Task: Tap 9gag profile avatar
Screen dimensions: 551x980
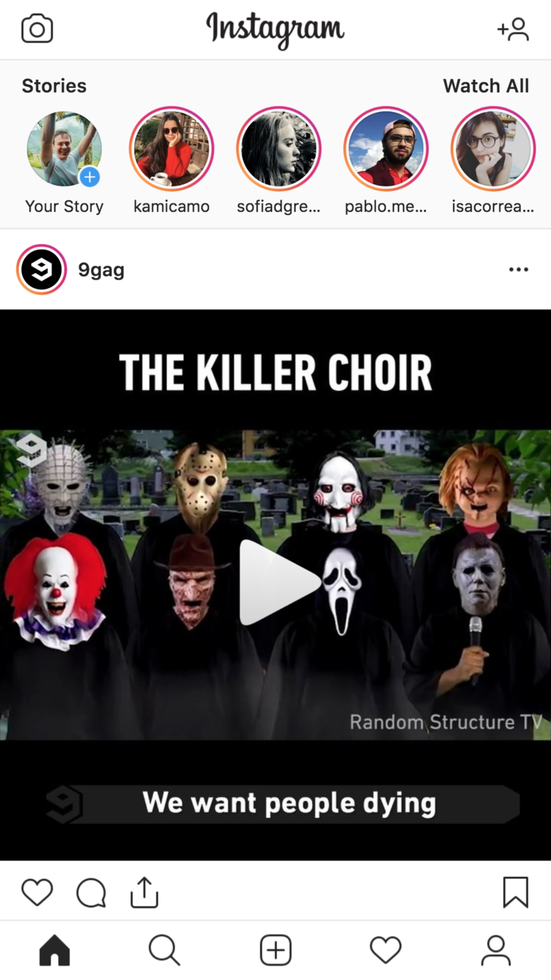Action: pos(41,269)
